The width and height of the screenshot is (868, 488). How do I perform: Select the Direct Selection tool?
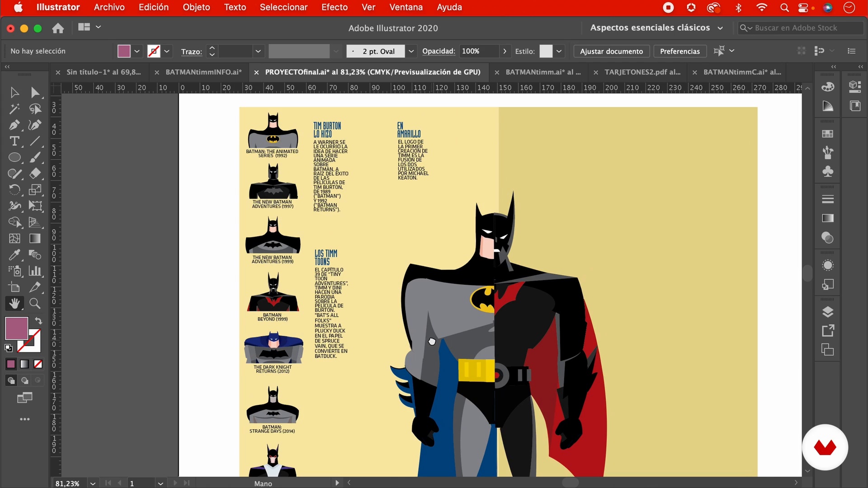[x=35, y=93]
